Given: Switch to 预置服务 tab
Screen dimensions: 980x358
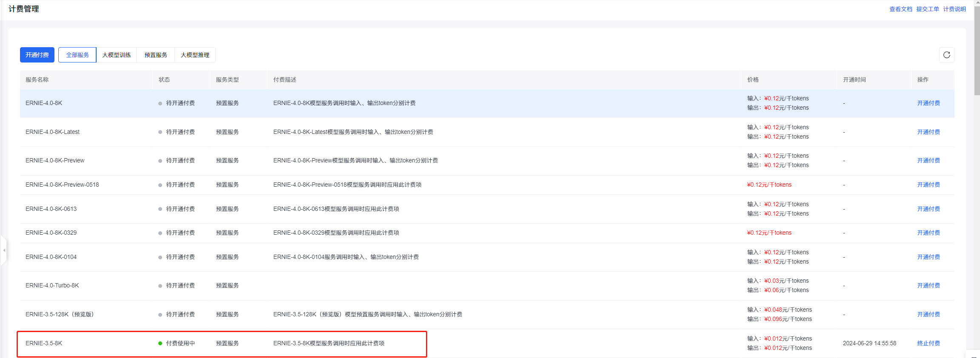Looking at the screenshot, I should click(156, 55).
